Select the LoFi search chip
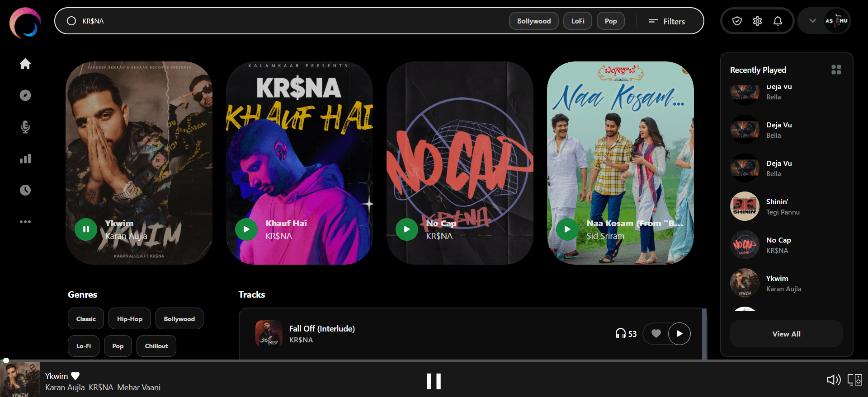The height and width of the screenshot is (397, 868). 578,21
